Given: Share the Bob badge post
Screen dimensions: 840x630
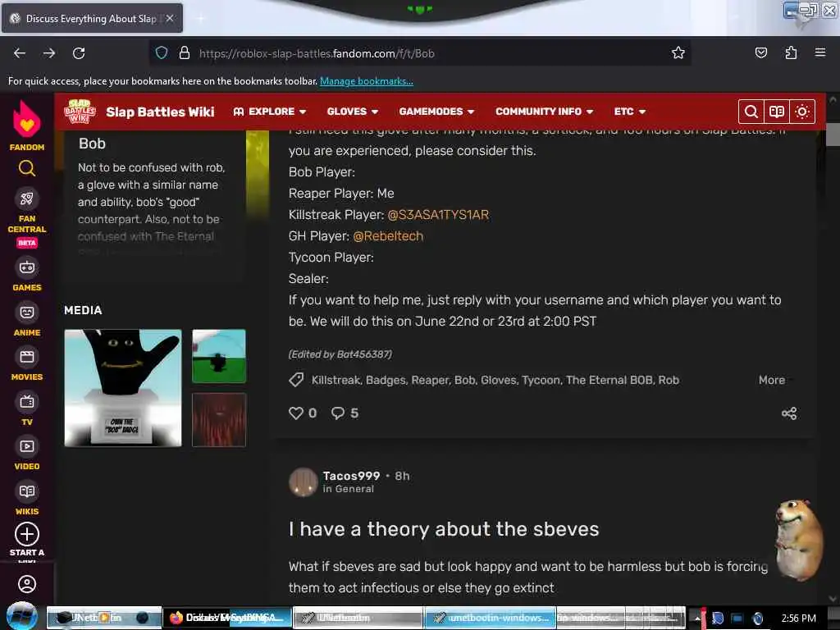Looking at the screenshot, I should coord(789,413).
